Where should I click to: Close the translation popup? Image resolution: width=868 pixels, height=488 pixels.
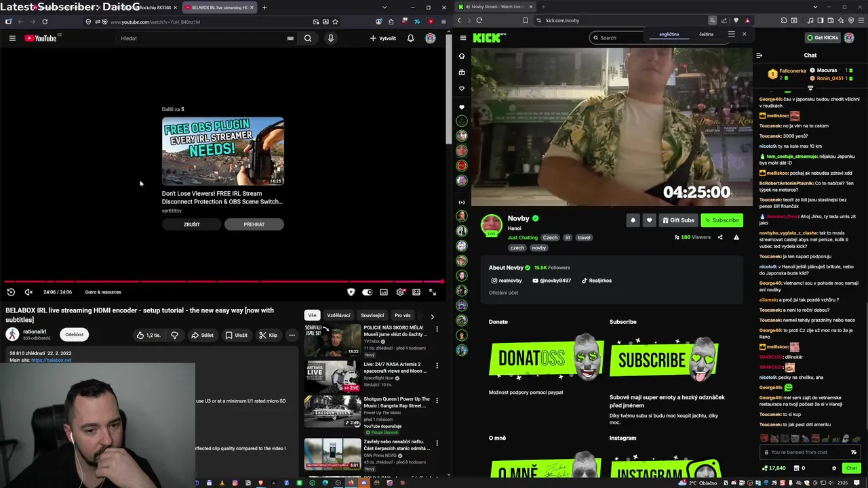744,34
